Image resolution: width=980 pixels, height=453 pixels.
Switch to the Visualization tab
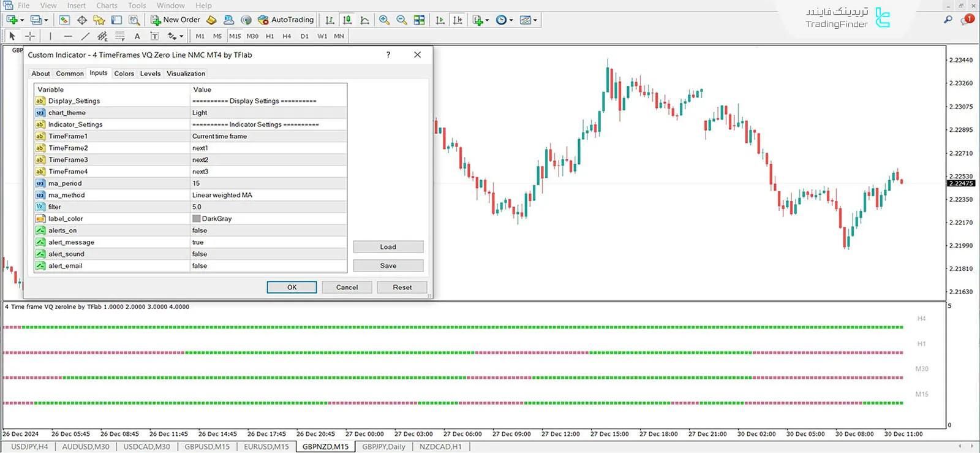186,74
